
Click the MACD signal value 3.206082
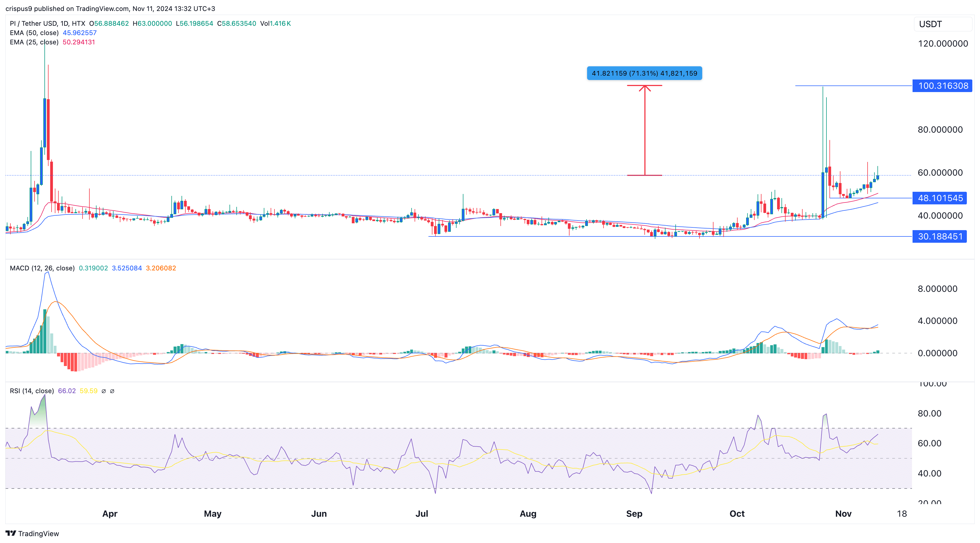[161, 268]
